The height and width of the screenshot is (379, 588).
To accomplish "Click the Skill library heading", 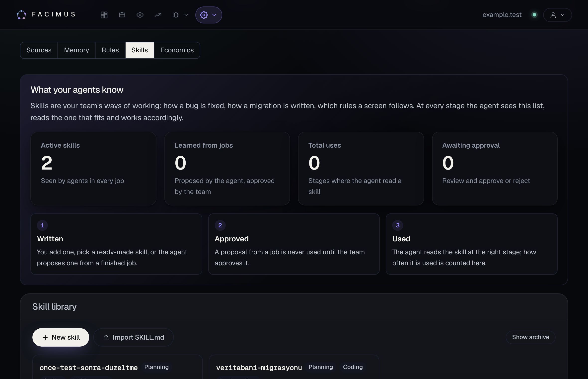I will (54, 307).
